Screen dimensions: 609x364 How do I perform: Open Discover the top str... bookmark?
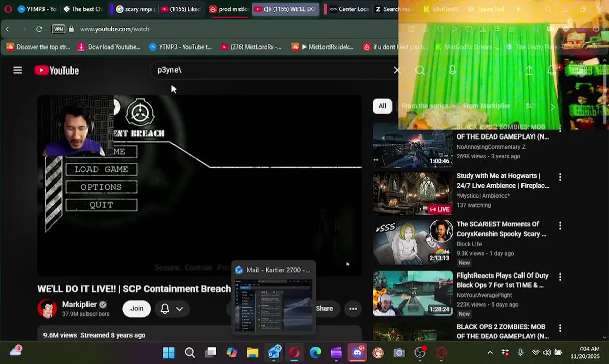point(38,47)
